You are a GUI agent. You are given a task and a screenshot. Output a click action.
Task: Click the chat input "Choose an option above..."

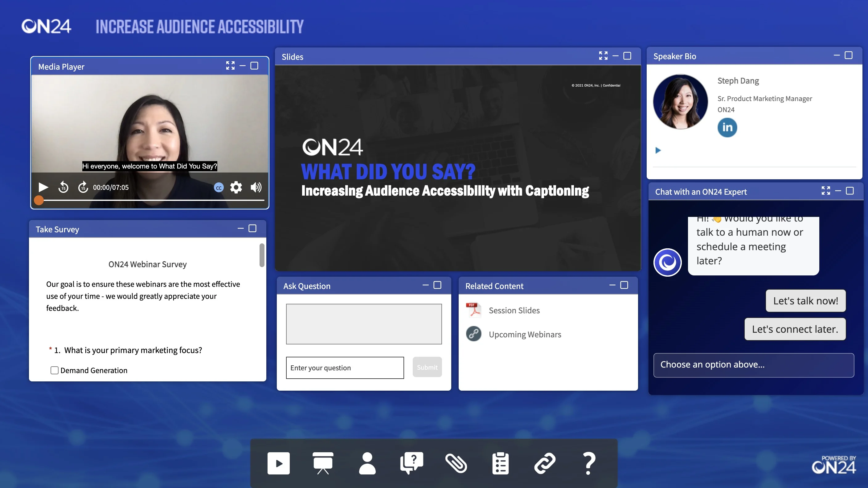(753, 365)
